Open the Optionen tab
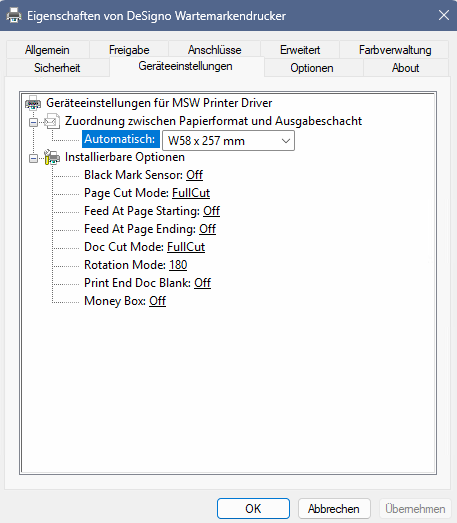The width and height of the screenshot is (457, 523). (x=312, y=68)
